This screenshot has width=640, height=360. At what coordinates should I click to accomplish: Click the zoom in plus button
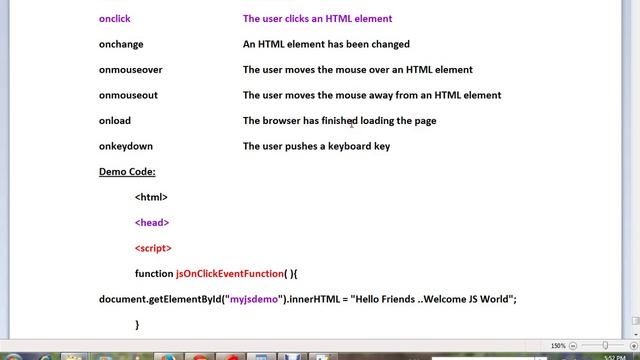pos(633,346)
